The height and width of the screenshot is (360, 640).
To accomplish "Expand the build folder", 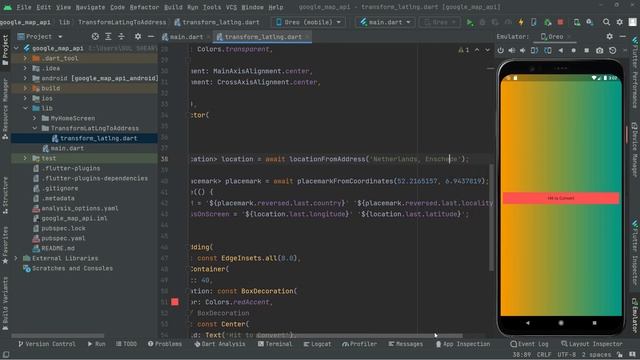I will click(x=25, y=88).
